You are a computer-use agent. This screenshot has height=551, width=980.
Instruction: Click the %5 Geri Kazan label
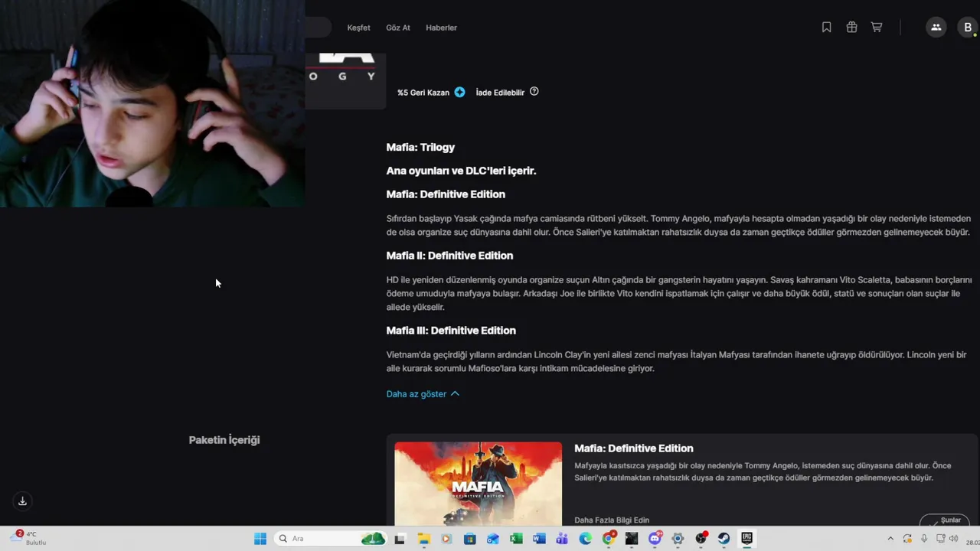click(423, 93)
